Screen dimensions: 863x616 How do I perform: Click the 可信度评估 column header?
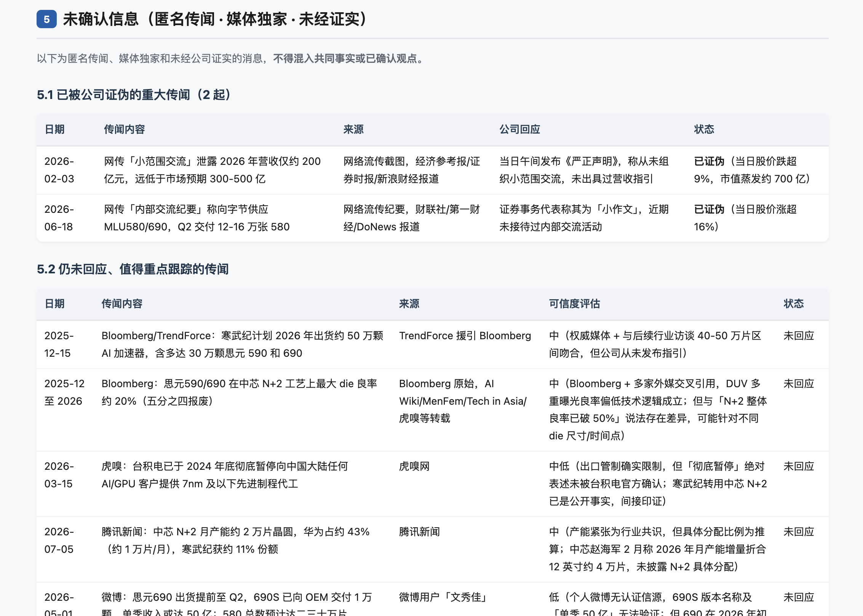click(x=574, y=304)
